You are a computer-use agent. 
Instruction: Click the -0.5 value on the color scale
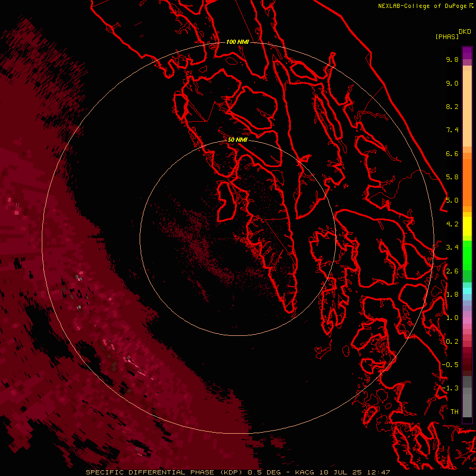(450, 365)
